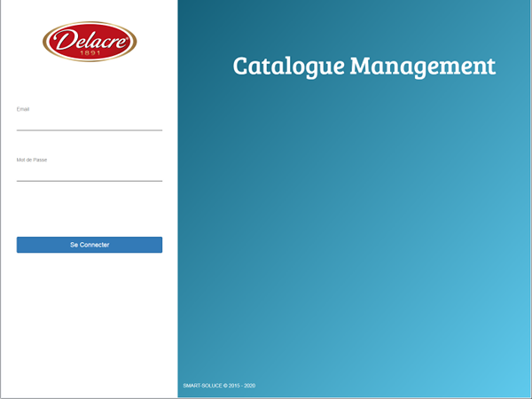Click the SMART-SOLUCE copyright footer

pos(219,386)
